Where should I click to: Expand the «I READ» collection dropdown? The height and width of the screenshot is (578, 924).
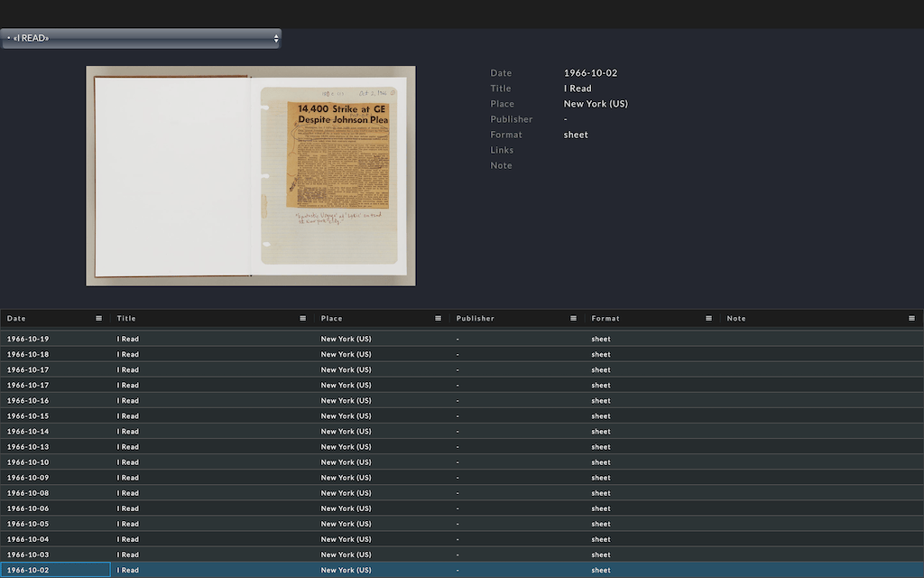(141, 38)
